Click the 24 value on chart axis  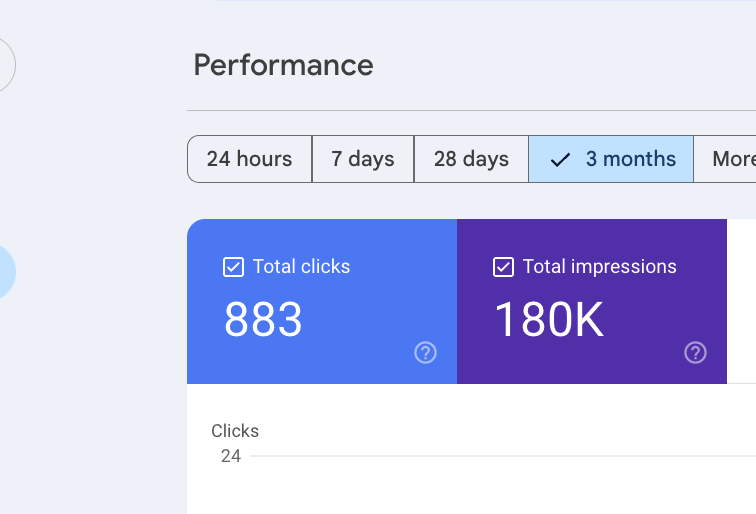coord(231,456)
